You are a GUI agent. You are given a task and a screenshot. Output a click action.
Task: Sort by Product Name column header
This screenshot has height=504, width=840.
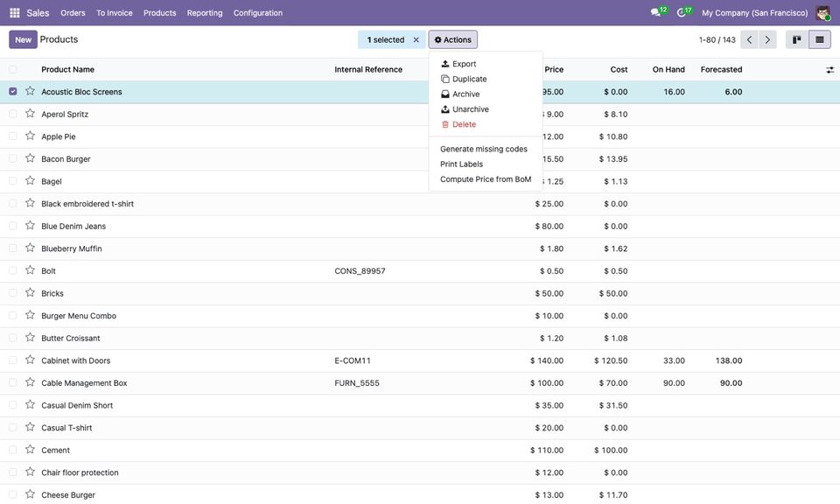(67, 69)
